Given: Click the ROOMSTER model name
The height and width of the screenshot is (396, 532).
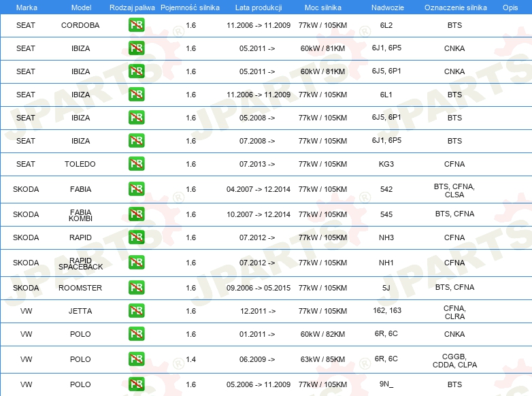Looking at the screenshot, I should tap(80, 288).
